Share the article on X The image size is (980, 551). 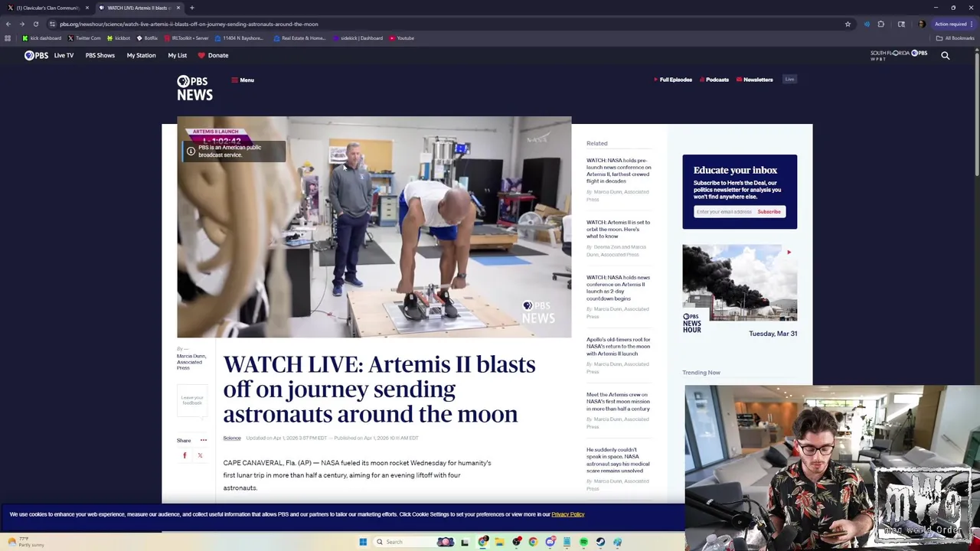[200, 455]
